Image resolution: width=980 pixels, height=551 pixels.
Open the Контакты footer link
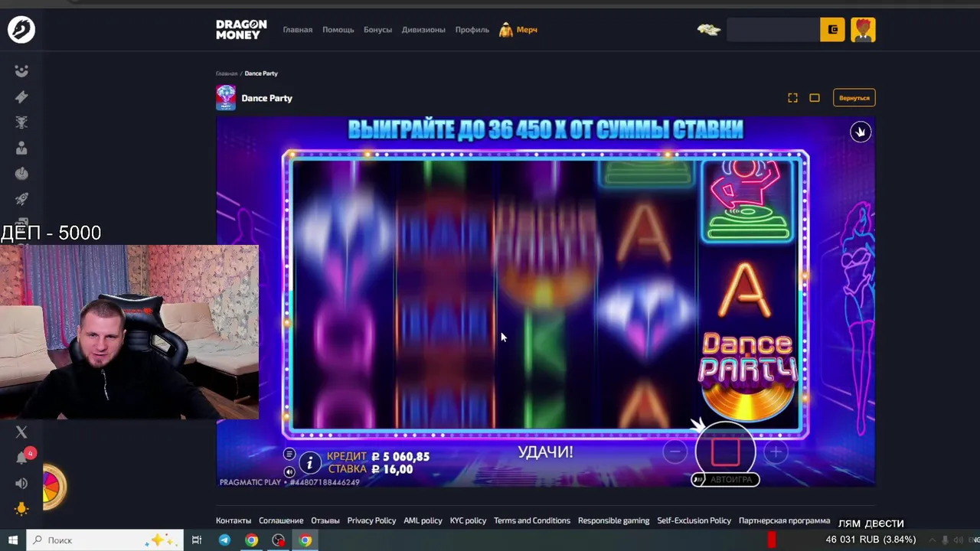pyautogui.click(x=234, y=520)
